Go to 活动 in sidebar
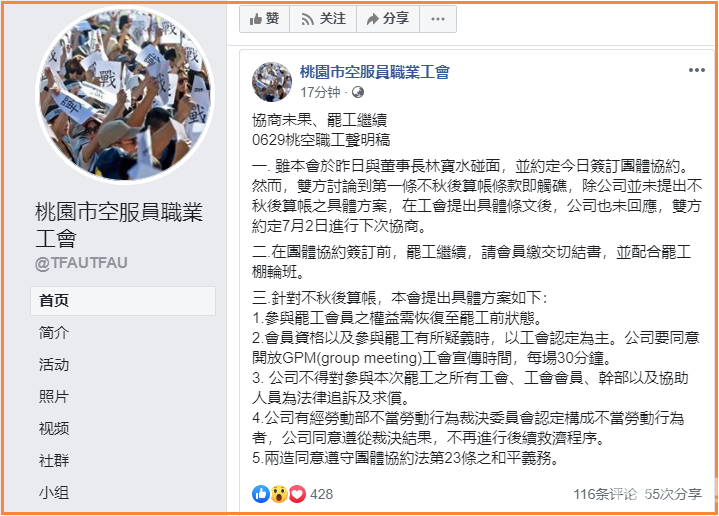 (x=54, y=365)
